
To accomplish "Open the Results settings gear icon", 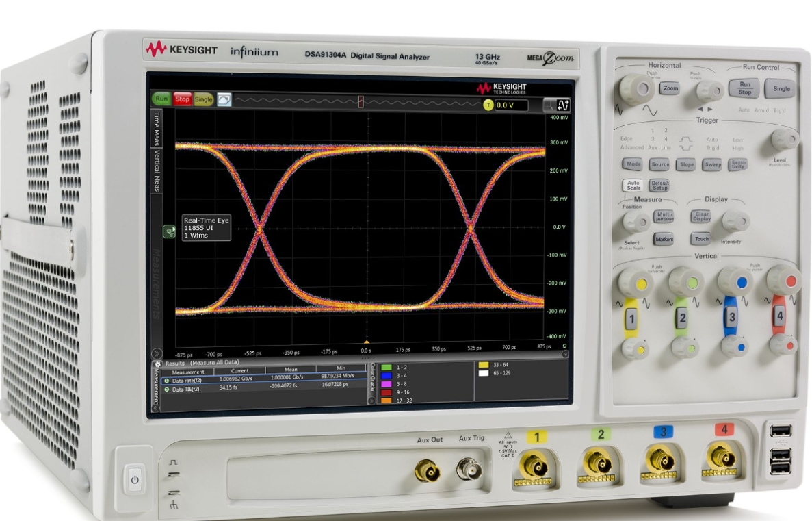I will point(158,363).
